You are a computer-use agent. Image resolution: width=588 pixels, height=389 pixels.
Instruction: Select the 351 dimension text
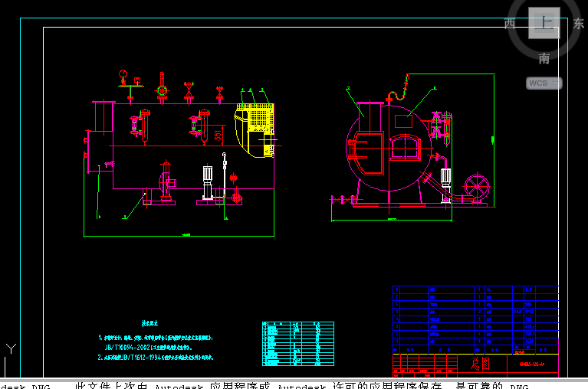[x=218, y=136]
